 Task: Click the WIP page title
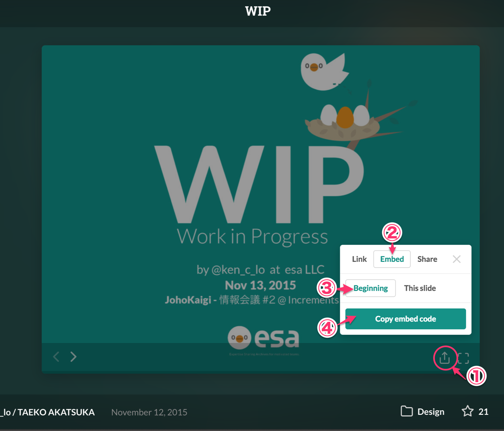[258, 11]
